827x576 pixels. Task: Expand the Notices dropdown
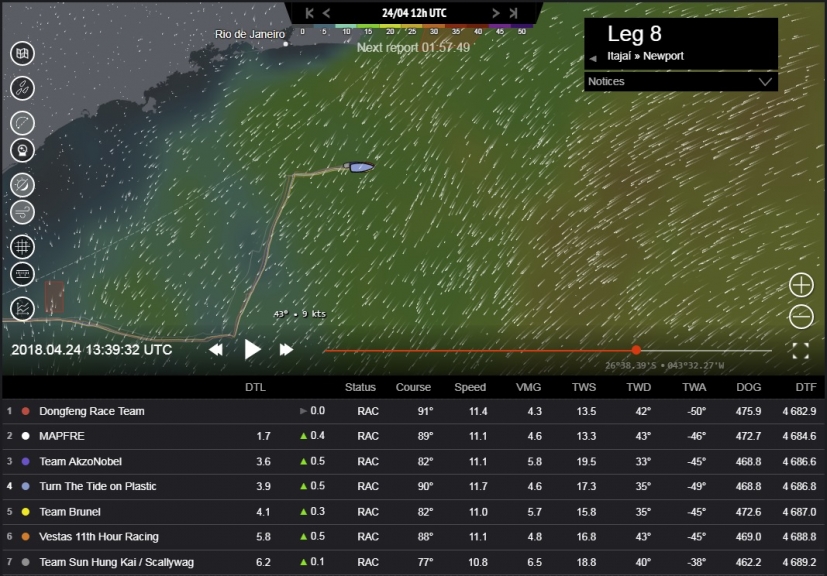766,81
